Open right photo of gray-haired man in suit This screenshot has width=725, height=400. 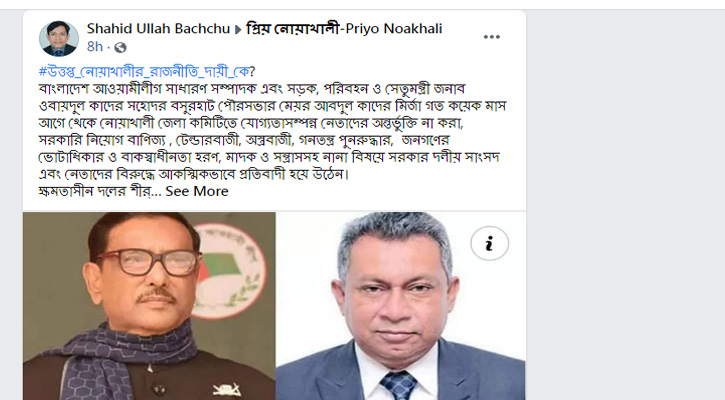pos(400,306)
